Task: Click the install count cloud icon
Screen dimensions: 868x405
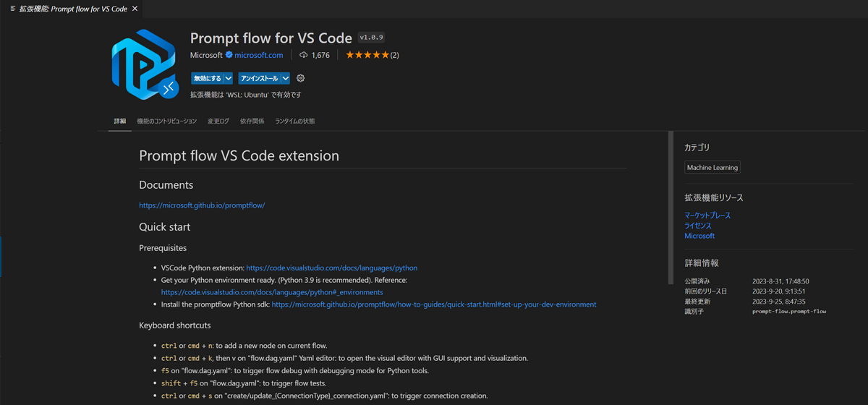Action: click(x=304, y=55)
